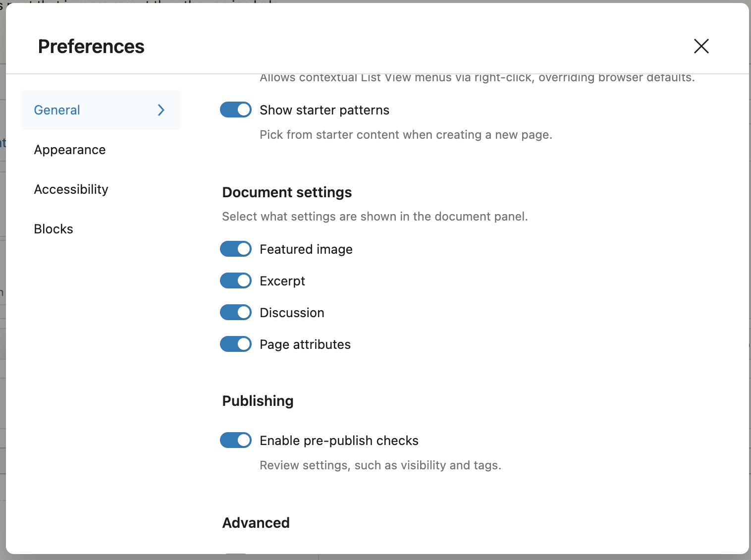The image size is (751, 560).
Task: Switch off the Discussion toggle
Action: [236, 313]
